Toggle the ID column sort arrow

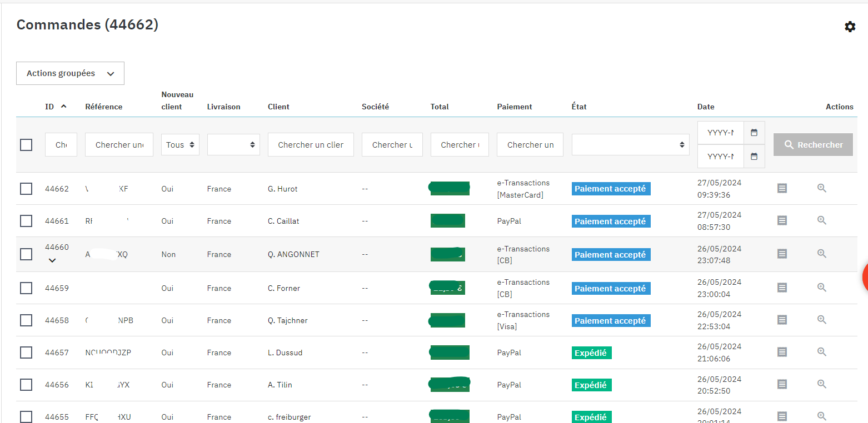tap(63, 106)
